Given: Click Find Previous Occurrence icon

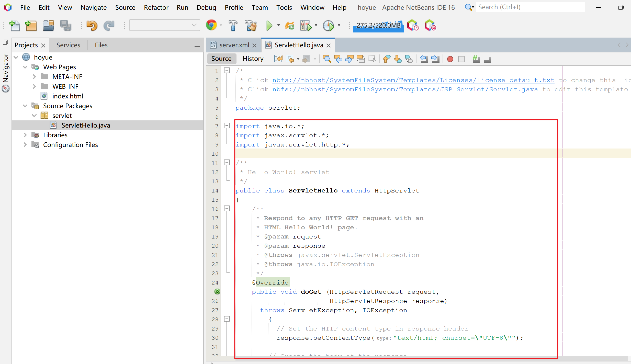Looking at the screenshot, I should 338,59.
